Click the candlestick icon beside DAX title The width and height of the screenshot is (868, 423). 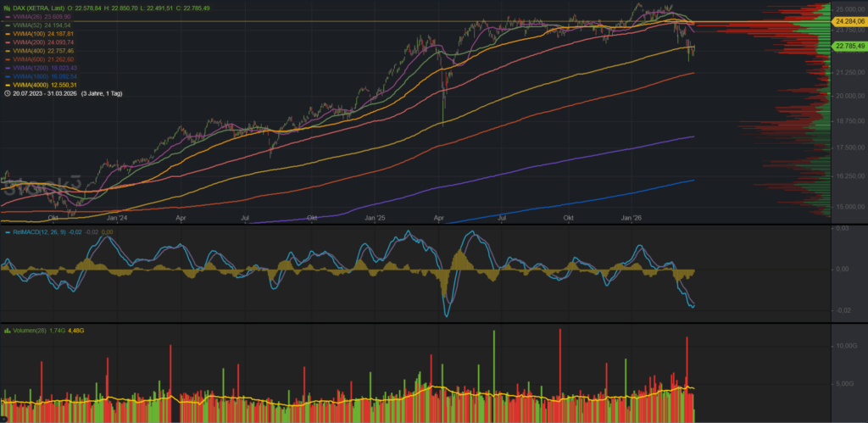[7, 8]
